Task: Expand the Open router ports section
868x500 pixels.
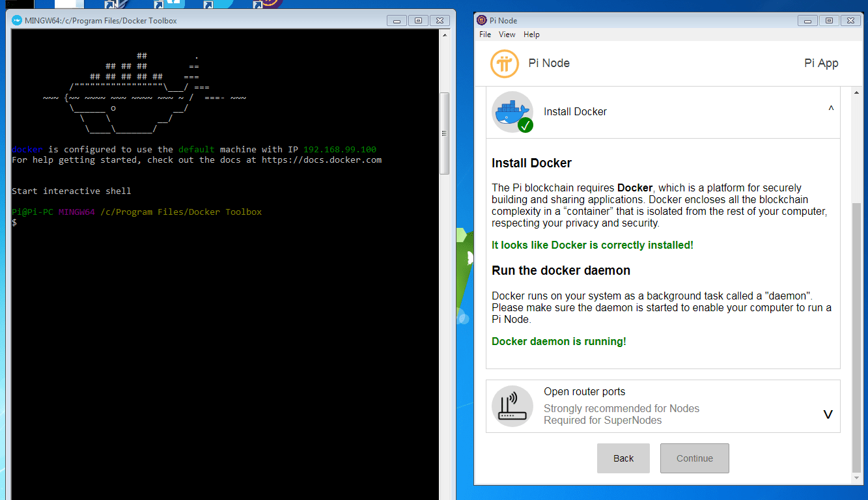Action: (828, 414)
